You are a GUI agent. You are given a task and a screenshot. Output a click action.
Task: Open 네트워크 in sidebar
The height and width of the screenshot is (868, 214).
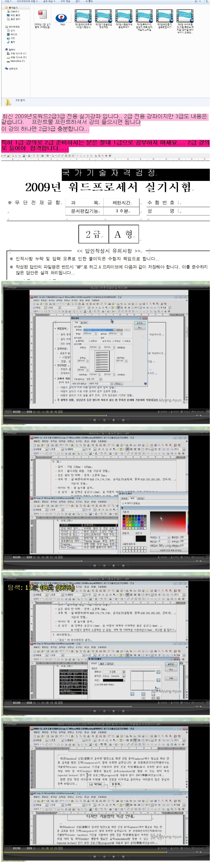click(12, 69)
